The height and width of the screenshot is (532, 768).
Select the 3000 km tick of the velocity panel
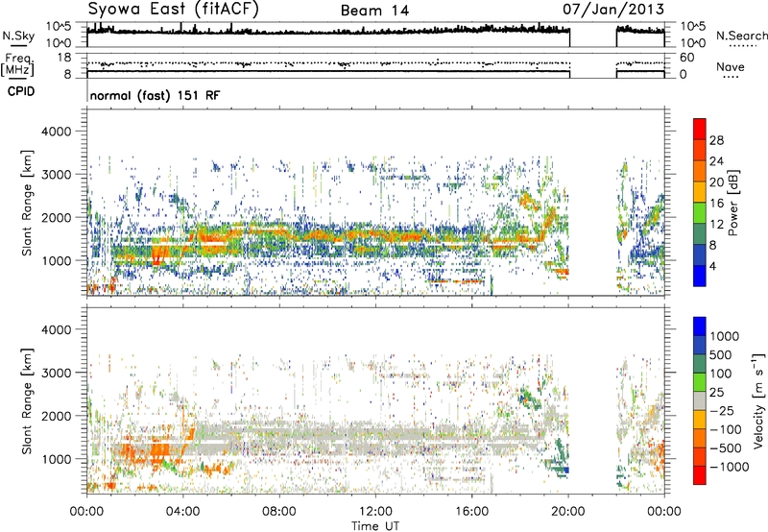click(56, 373)
